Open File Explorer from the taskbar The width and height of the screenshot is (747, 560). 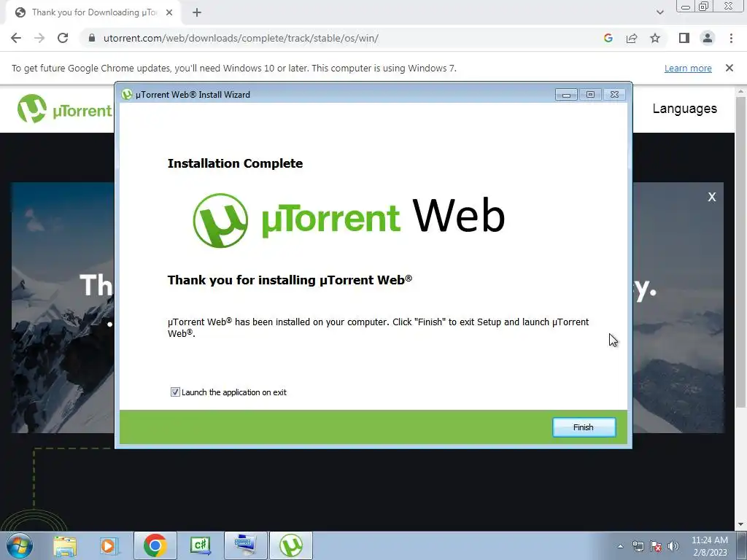65,545
